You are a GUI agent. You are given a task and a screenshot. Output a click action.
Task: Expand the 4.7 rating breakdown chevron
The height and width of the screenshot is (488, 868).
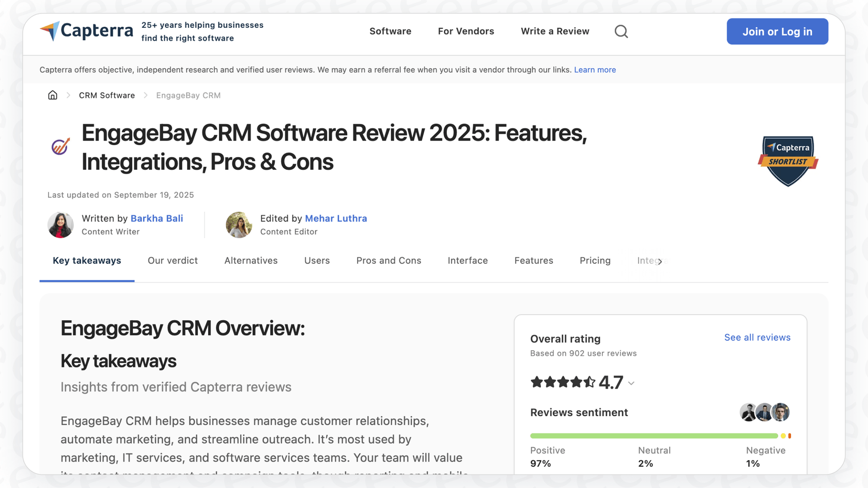pos(631,383)
